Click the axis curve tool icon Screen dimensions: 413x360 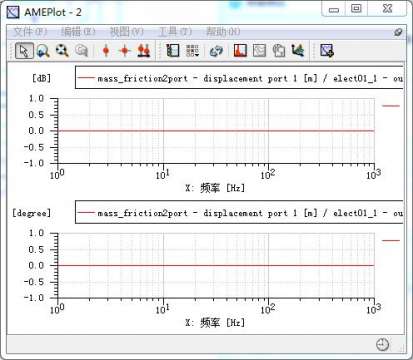(x=298, y=51)
